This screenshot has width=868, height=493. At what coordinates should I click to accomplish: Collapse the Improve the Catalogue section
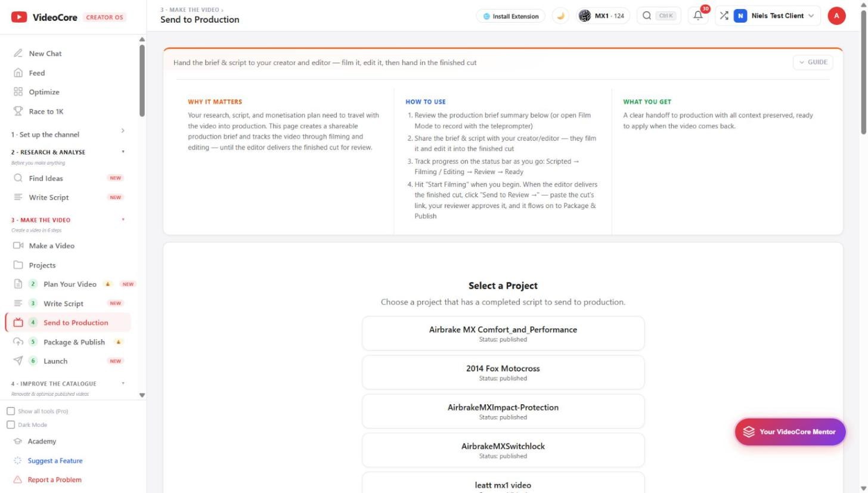(68, 384)
